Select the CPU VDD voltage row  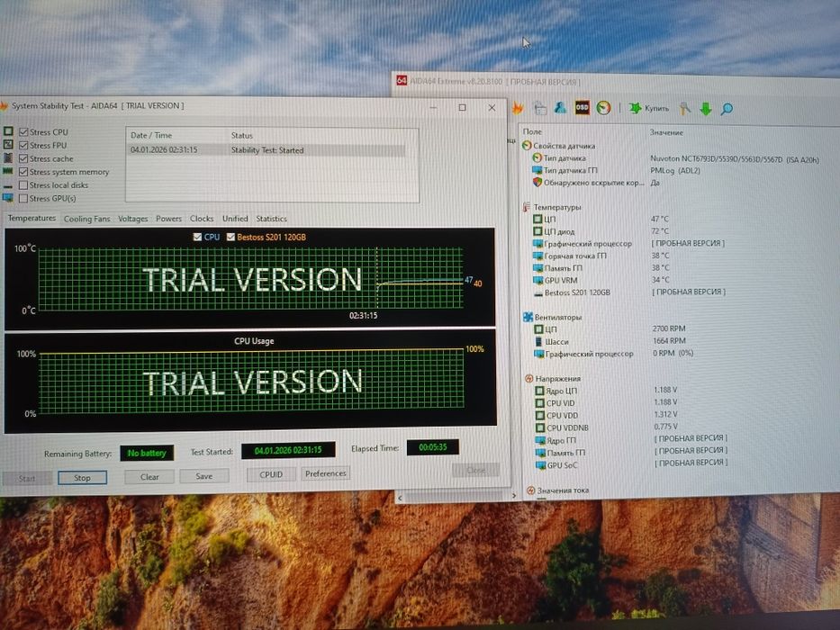(x=607, y=415)
